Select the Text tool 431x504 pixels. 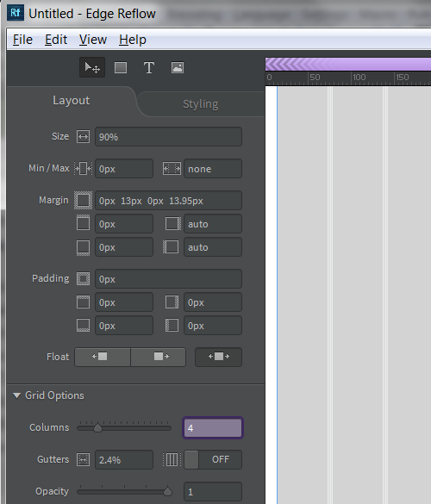click(x=149, y=67)
